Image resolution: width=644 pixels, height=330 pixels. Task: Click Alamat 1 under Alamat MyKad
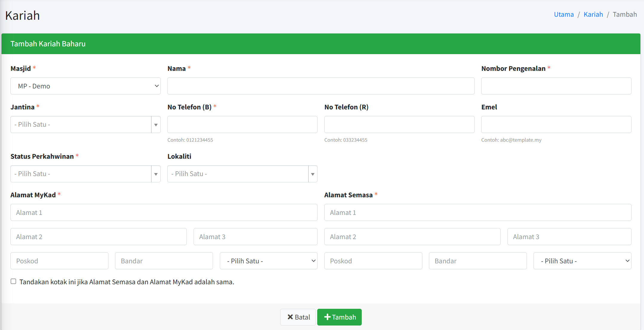pos(164,213)
